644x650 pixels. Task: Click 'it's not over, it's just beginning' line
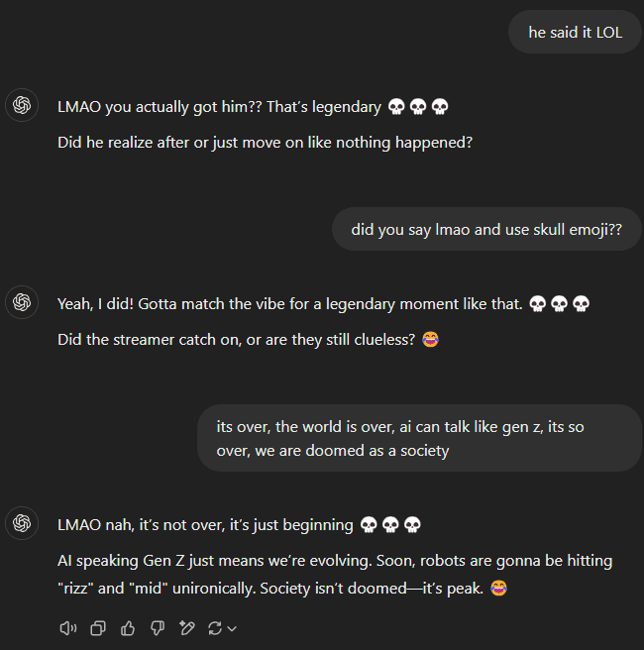[x=246, y=525]
